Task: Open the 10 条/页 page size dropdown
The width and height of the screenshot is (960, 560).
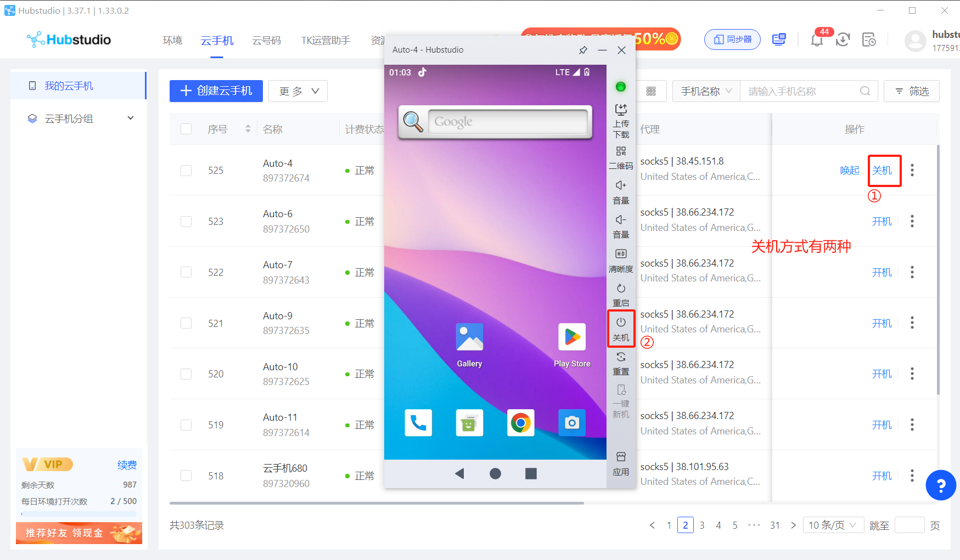Action: [x=833, y=525]
